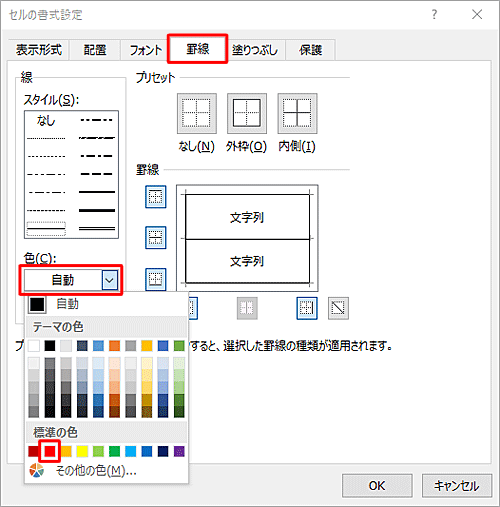The width and height of the screenshot is (500, 507).
Task: Toggle the top border button
Action: pos(156,197)
